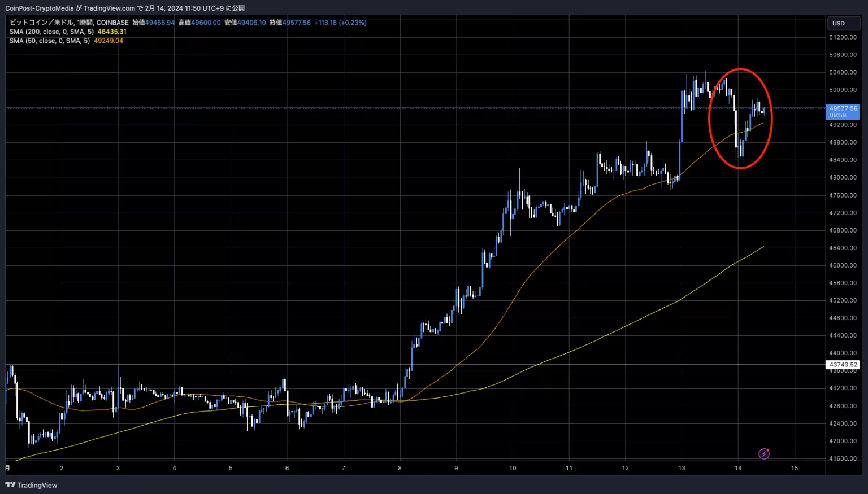Click the 45600.00 price axis label
868x494 pixels.
[843, 283]
